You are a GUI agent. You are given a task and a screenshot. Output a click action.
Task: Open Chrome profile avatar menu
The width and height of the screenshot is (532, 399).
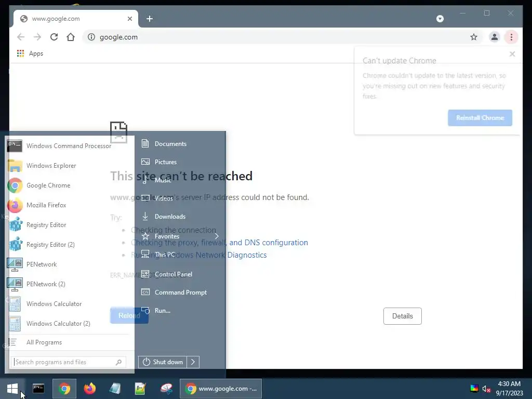pyautogui.click(x=495, y=37)
